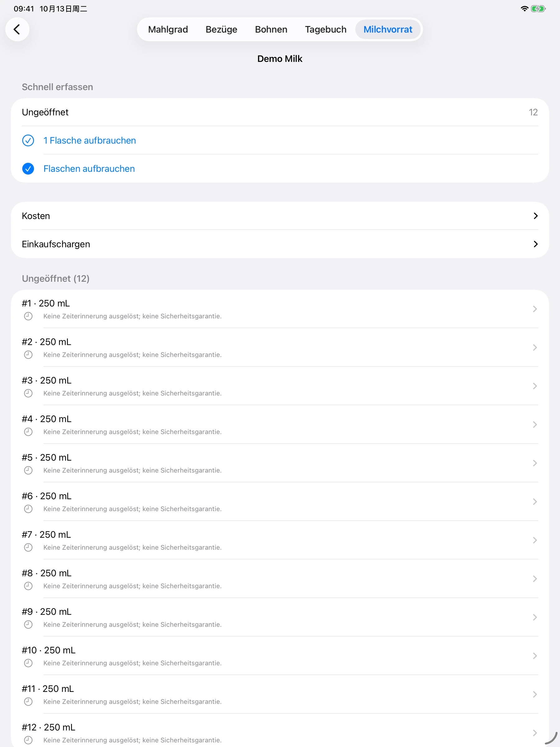
Task: Click the Ungeöffnet count value 12
Action: (533, 112)
